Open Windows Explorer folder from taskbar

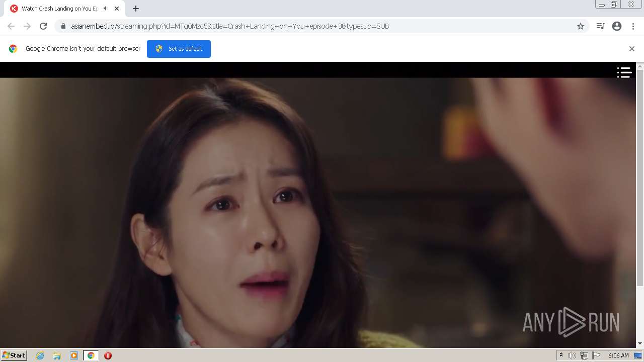click(57, 355)
